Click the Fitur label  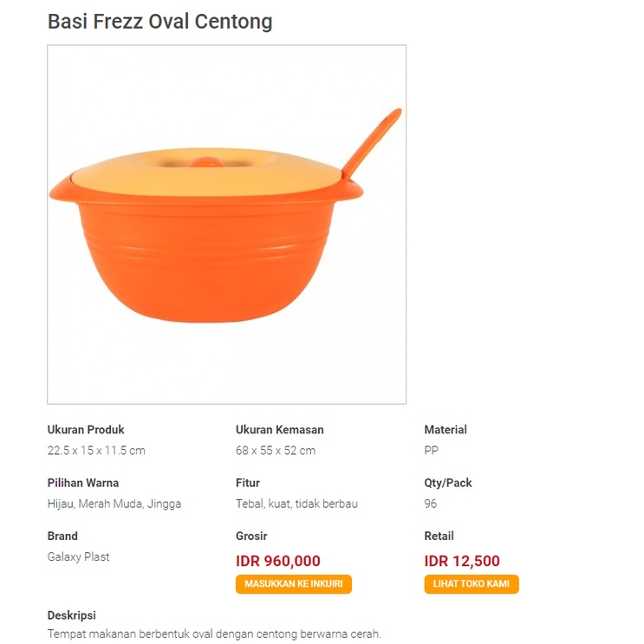[248, 483]
